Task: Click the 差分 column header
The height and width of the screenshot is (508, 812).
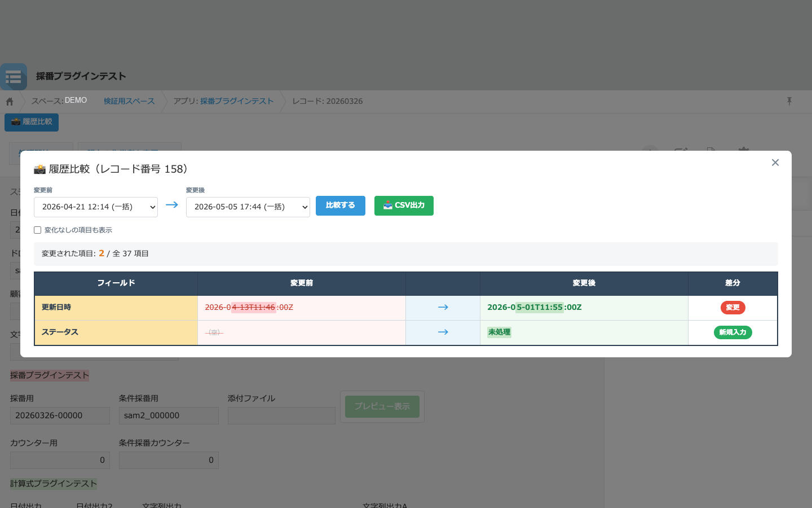Action: 732,283
